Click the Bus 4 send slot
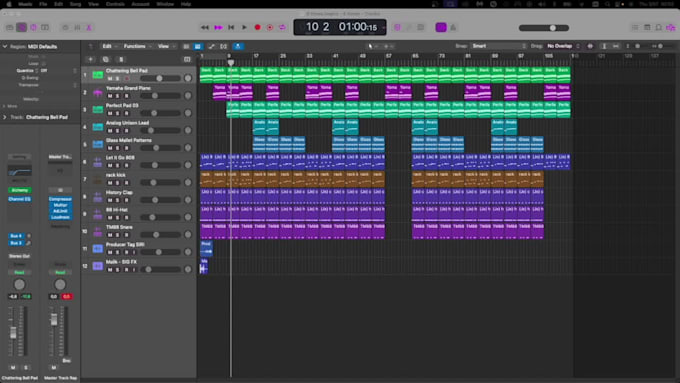This screenshot has height=383, width=680. pyautogui.click(x=16, y=236)
